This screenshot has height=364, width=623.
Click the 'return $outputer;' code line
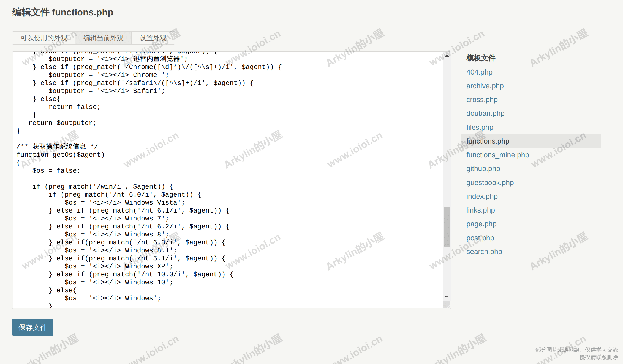click(x=62, y=123)
